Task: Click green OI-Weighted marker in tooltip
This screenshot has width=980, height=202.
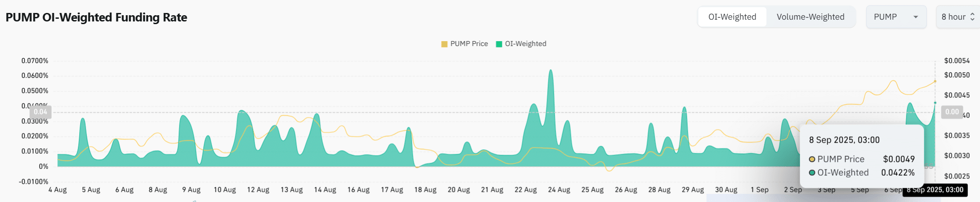Action: pos(812,173)
